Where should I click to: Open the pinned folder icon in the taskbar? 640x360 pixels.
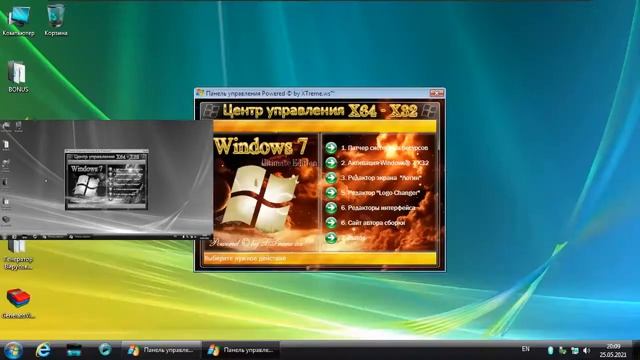[74, 350]
